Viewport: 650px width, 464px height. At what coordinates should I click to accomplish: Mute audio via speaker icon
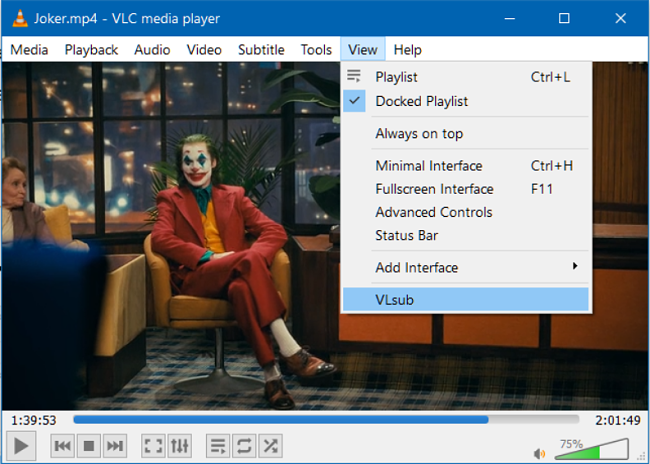click(x=539, y=453)
